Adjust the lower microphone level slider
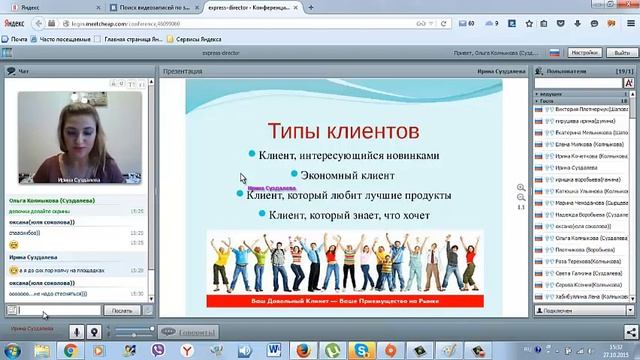Screen dimensions: 640x360 pyautogui.click(x=133, y=335)
